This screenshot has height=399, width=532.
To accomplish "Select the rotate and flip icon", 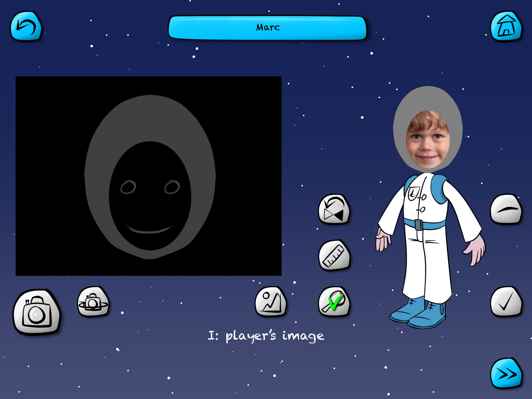I will pyautogui.click(x=334, y=209).
